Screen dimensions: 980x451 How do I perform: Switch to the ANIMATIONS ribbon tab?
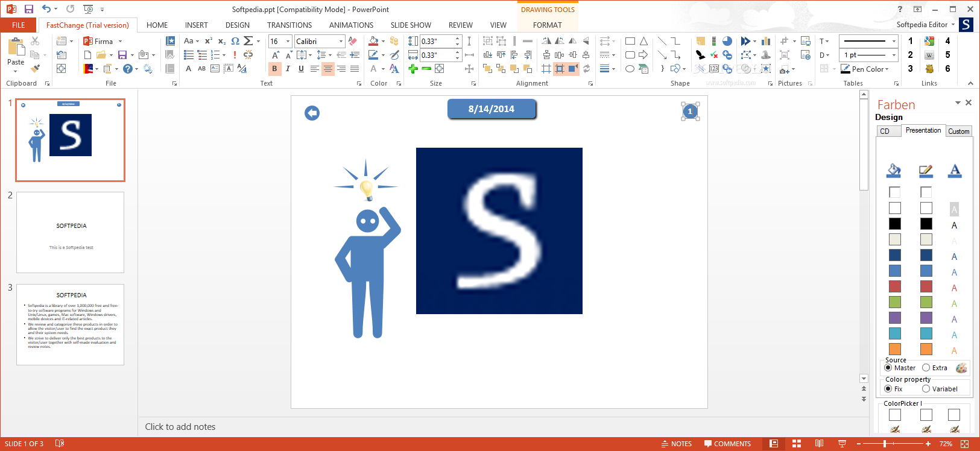(x=351, y=25)
